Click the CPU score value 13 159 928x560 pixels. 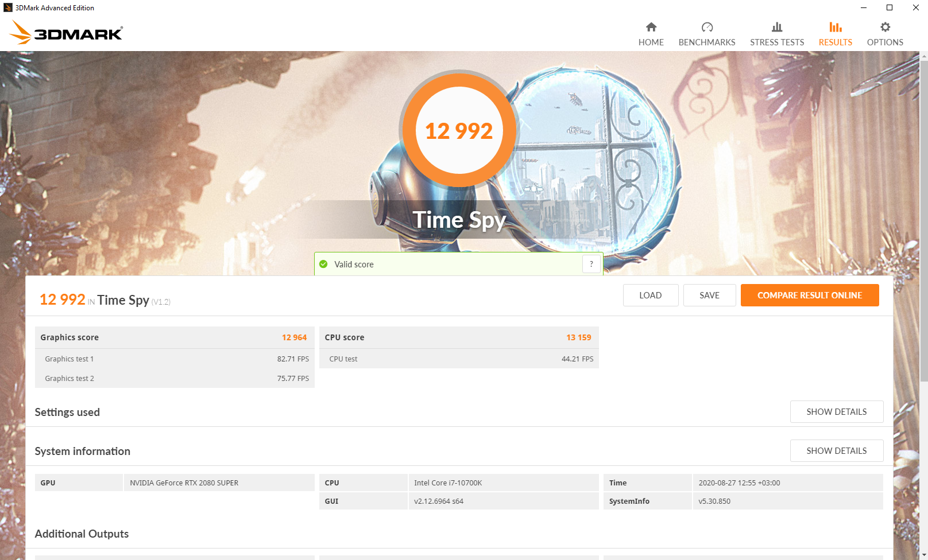[x=578, y=337]
